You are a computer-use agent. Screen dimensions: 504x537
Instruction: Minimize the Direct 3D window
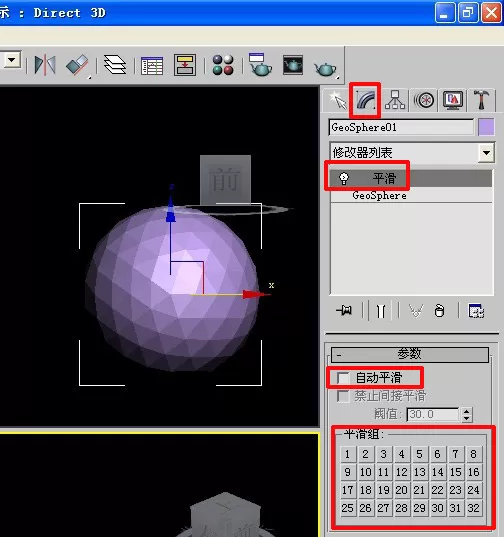point(444,13)
